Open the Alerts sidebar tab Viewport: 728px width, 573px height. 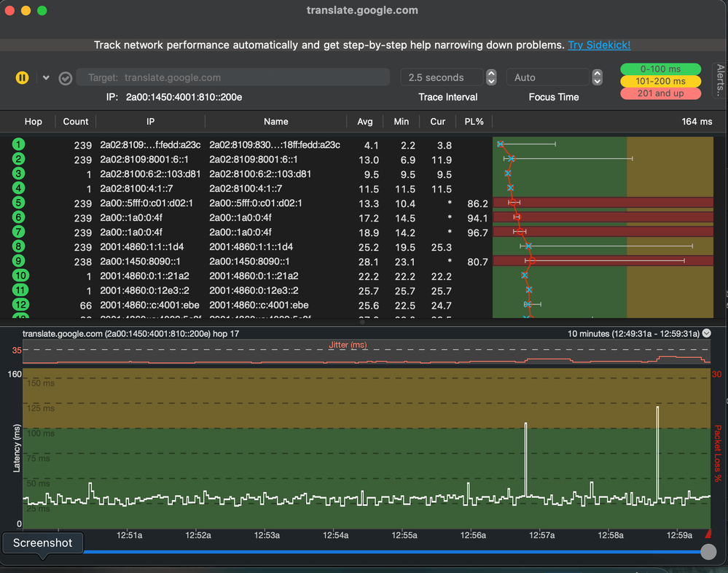click(x=721, y=80)
